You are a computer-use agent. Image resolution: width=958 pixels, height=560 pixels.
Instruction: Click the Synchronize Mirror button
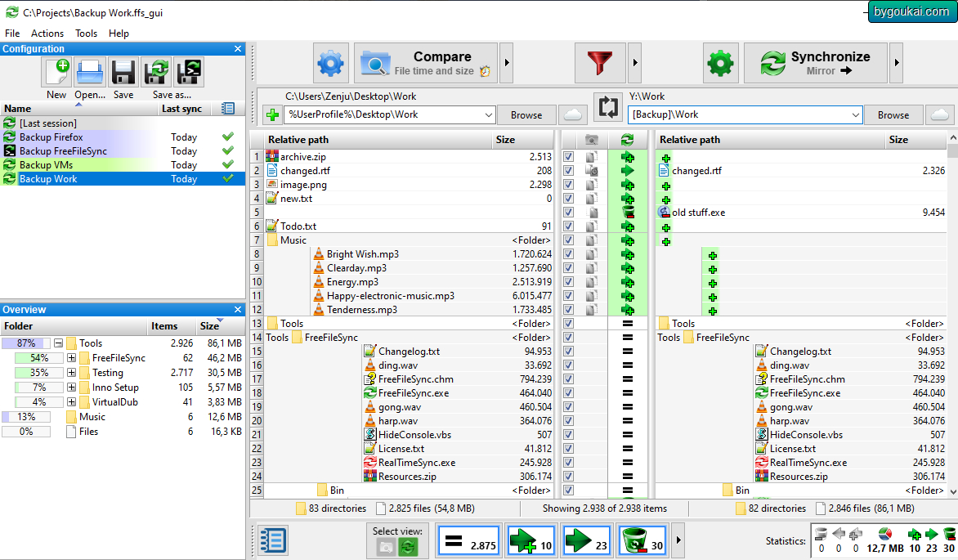816,62
